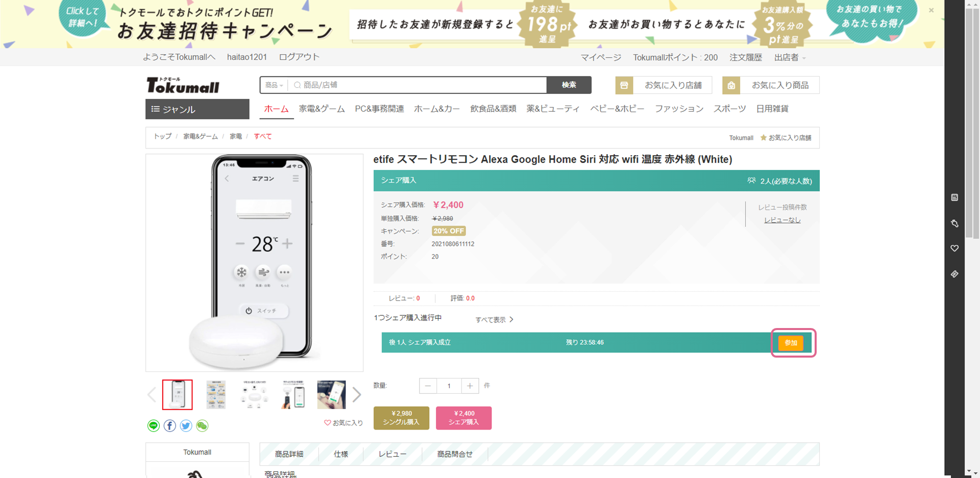Click 参加 to join share purchase

[791, 343]
